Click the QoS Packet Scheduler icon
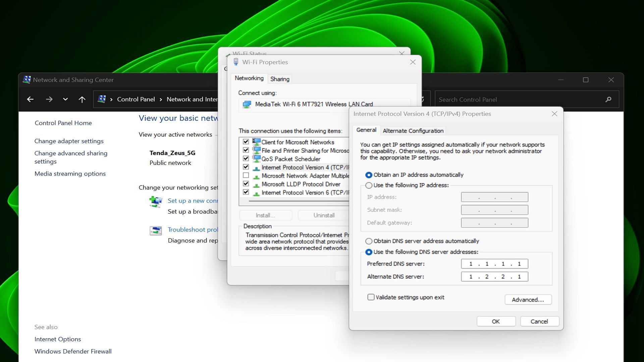Viewport: 644px width, 362px height. click(x=256, y=159)
